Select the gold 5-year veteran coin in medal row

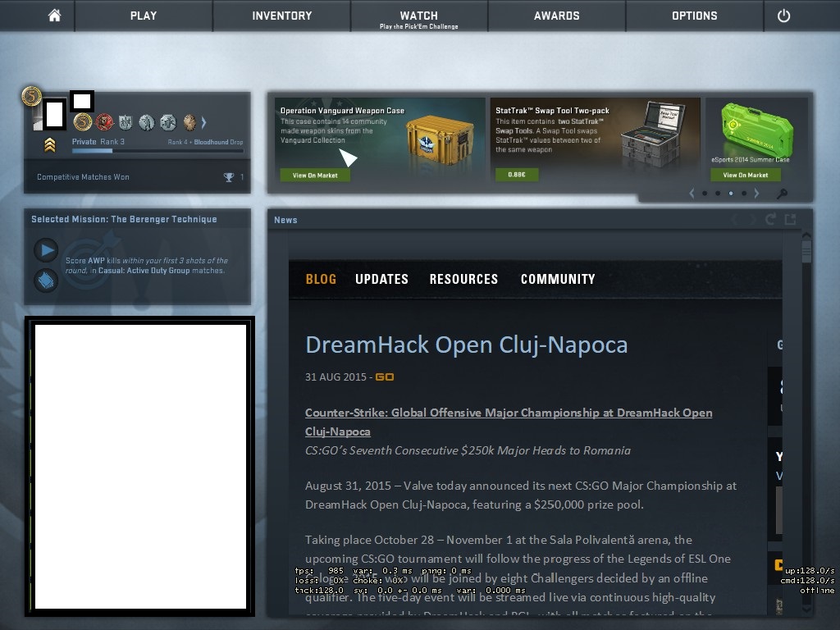(x=83, y=122)
